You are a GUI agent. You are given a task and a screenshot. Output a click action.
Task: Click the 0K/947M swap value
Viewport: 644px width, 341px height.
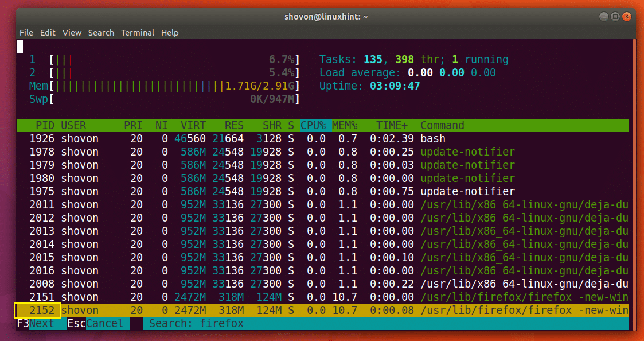coord(272,99)
